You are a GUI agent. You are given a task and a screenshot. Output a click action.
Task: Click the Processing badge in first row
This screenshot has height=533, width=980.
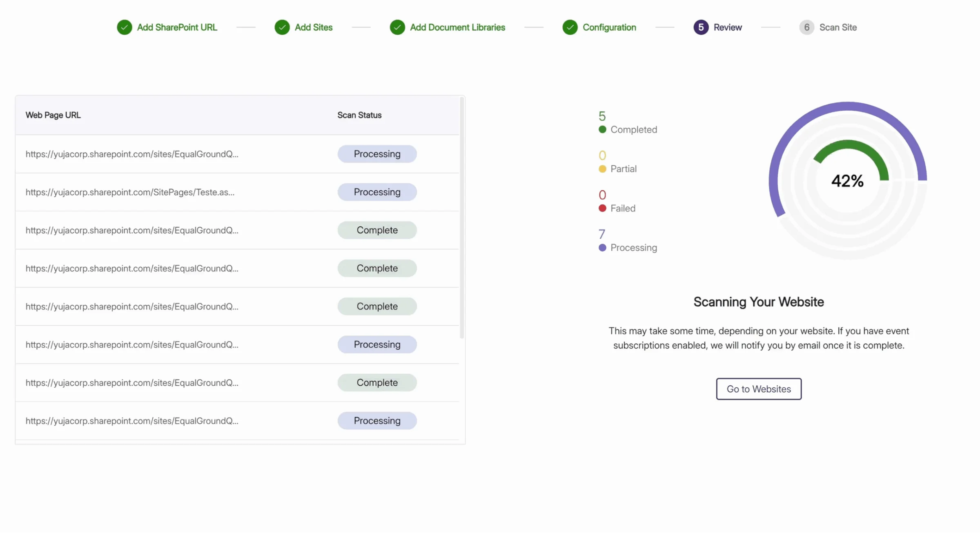[377, 154]
